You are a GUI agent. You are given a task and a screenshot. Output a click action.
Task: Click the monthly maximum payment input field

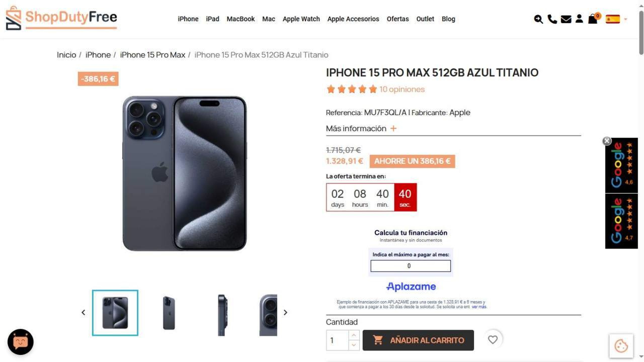coord(411,266)
